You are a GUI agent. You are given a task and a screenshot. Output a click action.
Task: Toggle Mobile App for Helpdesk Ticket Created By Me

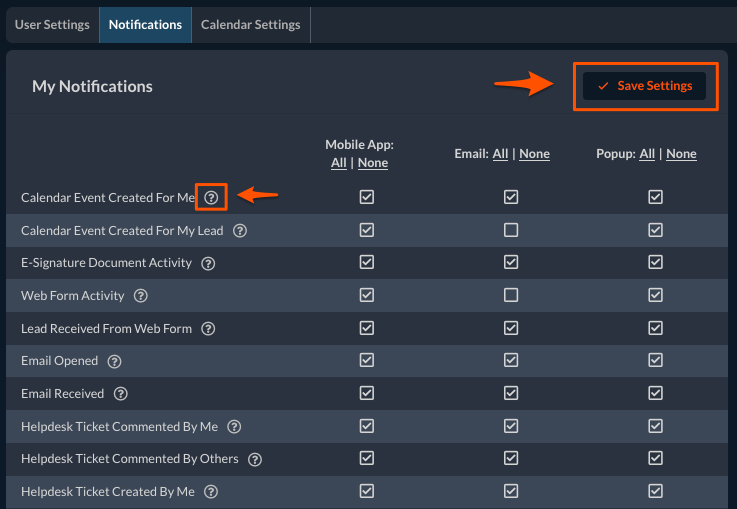tap(367, 491)
